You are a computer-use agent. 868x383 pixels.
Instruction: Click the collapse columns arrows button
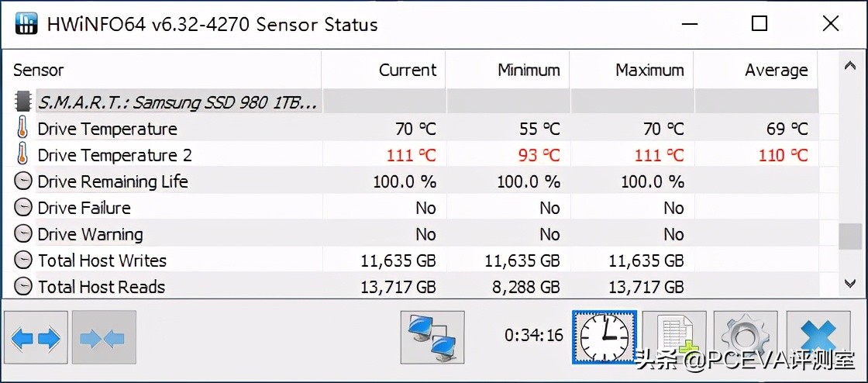coord(104,339)
